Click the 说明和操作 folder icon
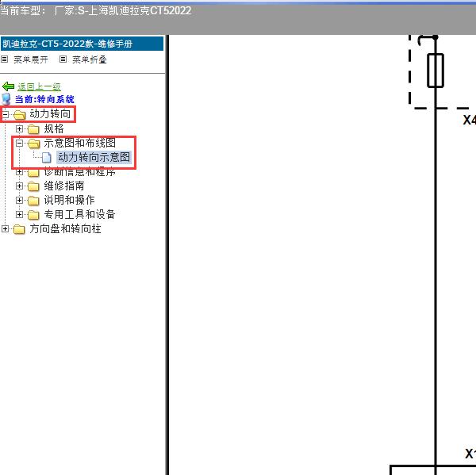 [33, 201]
